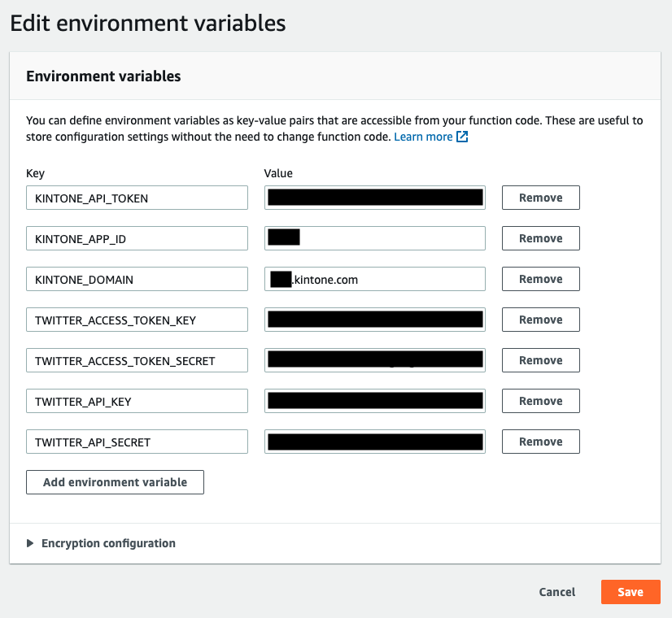This screenshot has height=618, width=672.
Task: Remove the KINTONE_DOMAIN variable
Action: pos(540,279)
